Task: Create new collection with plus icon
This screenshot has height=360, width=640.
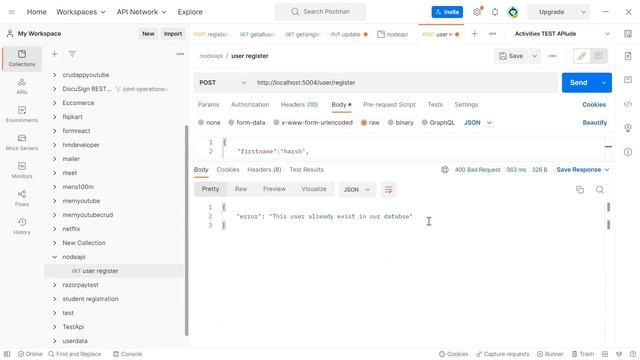Action: [x=54, y=54]
